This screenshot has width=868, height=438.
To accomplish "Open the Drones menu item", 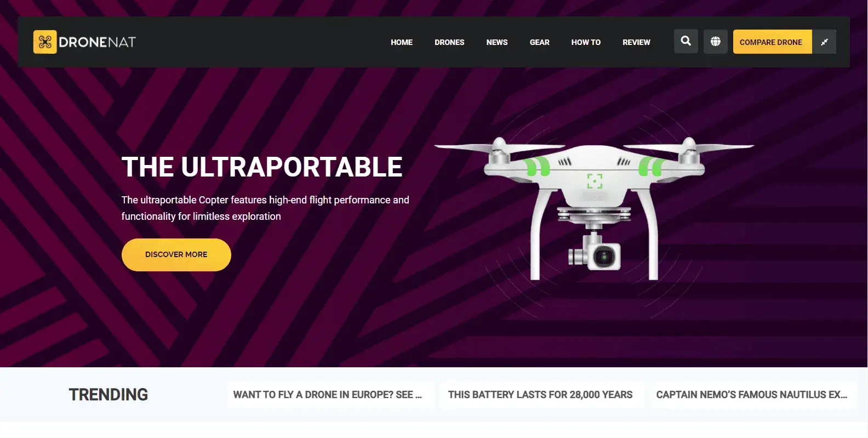I will click(x=449, y=42).
